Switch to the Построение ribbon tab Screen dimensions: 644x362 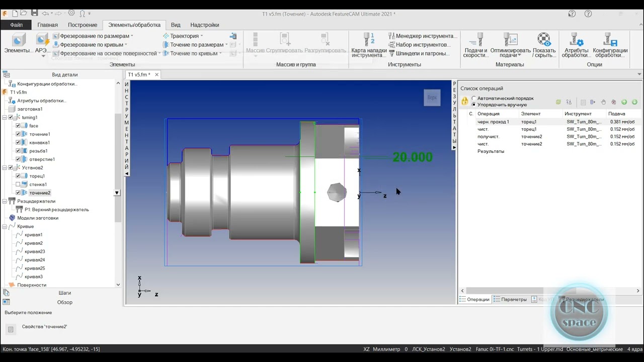coord(83,25)
